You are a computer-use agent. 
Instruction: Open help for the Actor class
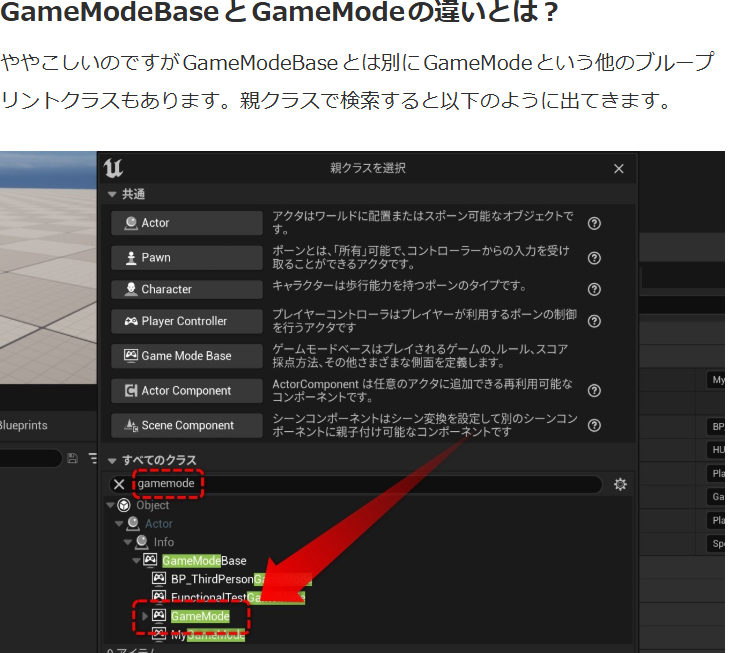click(594, 223)
